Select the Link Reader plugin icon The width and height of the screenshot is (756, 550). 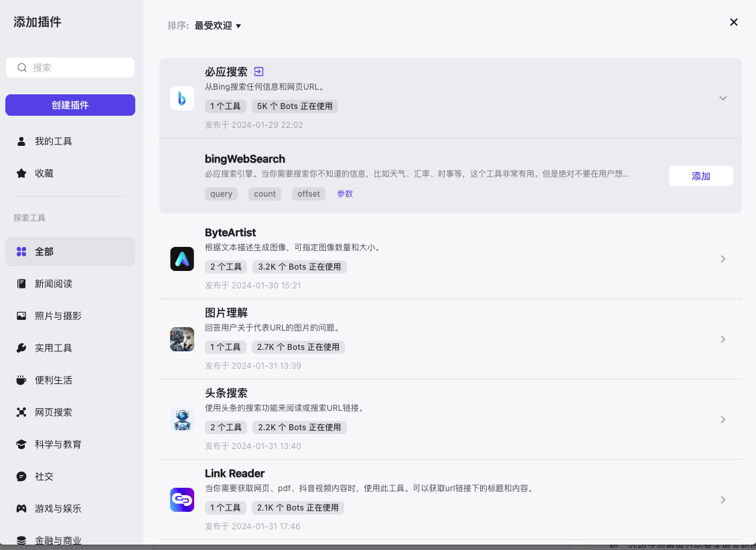pyautogui.click(x=181, y=499)
